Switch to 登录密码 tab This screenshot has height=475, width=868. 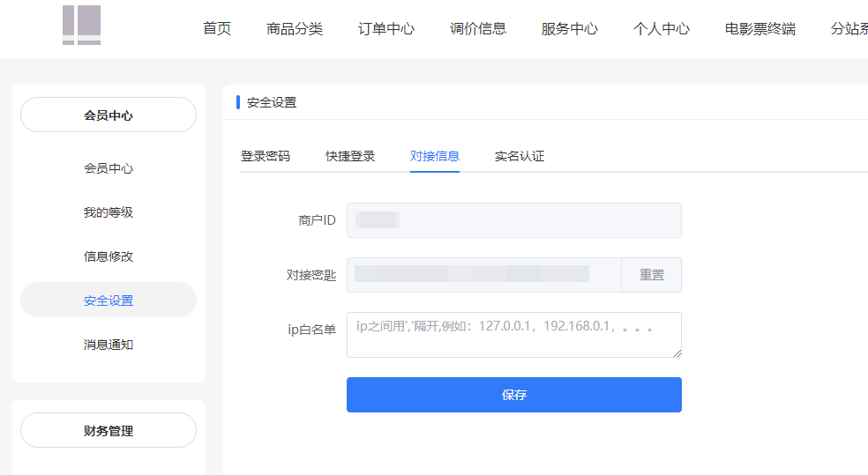(266, 157)
